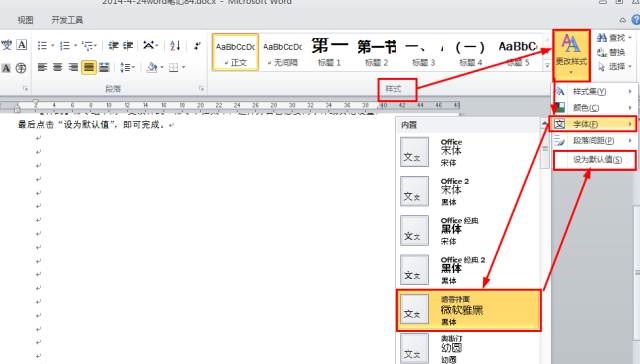Apply the 标题 5 heading style
640x364 pixels.
518,53
